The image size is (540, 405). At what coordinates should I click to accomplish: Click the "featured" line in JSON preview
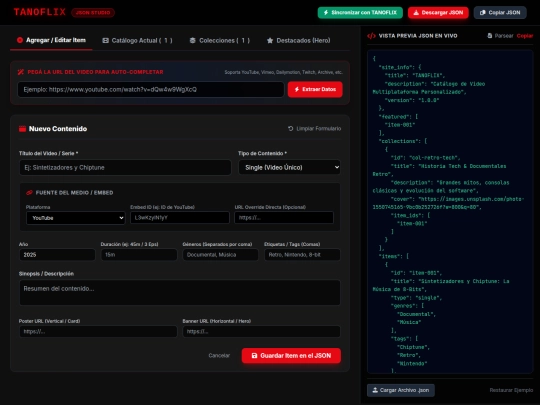pyautogui.click(x=398, y=117)
